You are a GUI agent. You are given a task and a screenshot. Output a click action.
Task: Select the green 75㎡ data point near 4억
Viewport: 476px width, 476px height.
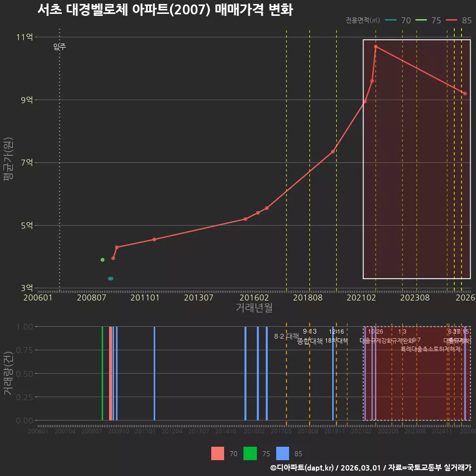[103, 259]
